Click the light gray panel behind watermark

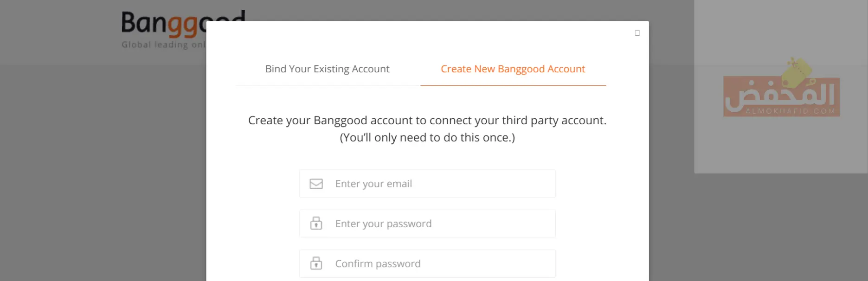781,148
